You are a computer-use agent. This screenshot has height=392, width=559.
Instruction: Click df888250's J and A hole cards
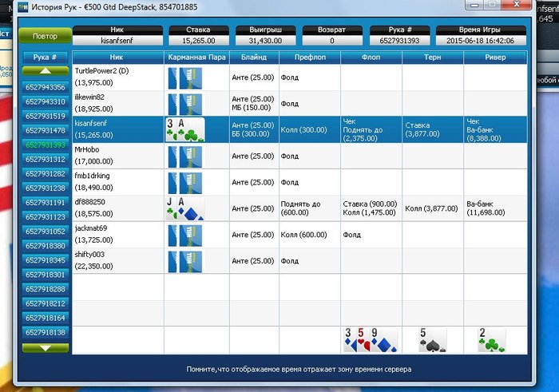pos(185,208)
